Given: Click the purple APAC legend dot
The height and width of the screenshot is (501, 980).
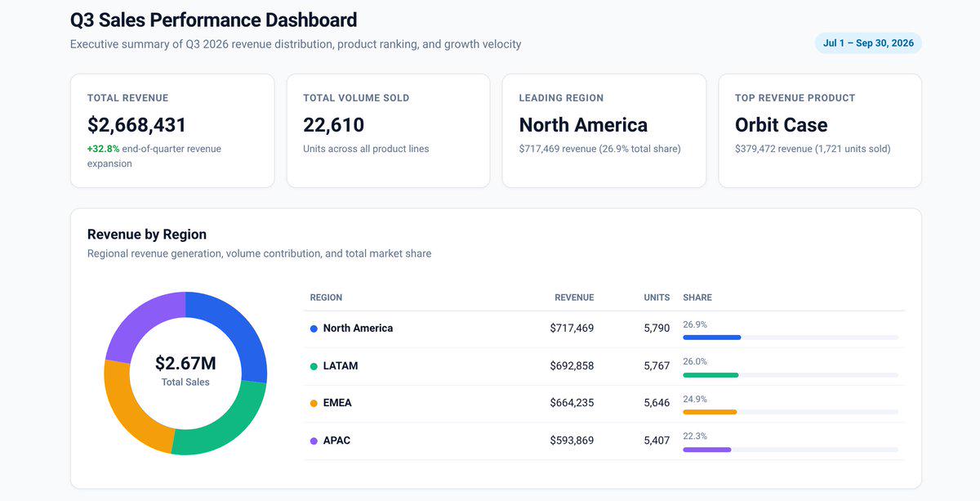Looking at the screenshot, I should pyautogui.click(x=314, y=441).
